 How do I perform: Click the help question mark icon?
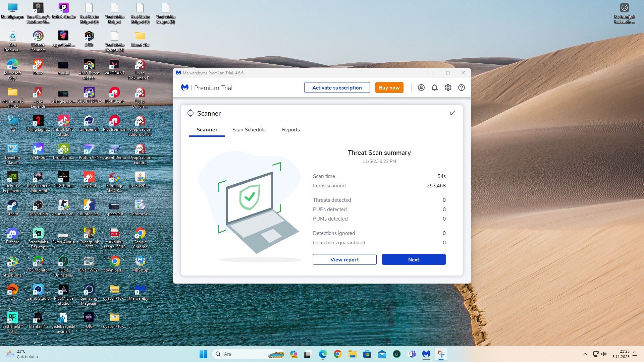[x=462, y=87]
